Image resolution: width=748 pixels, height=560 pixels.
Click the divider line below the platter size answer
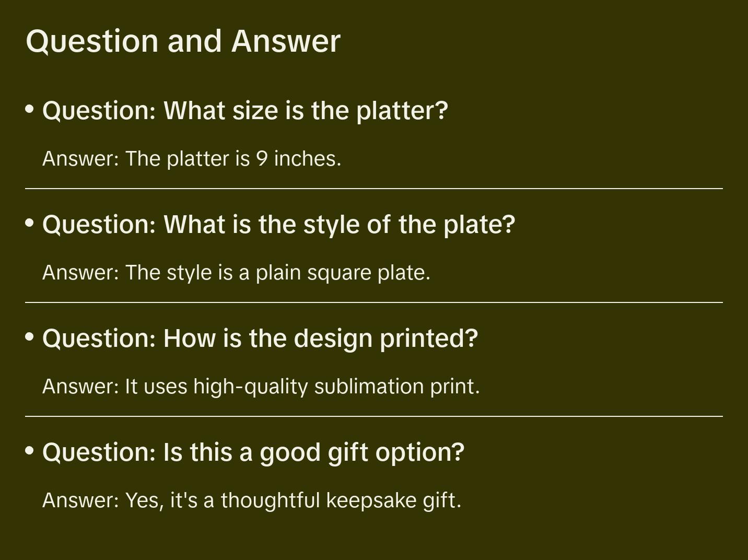[x=374, y=189]
